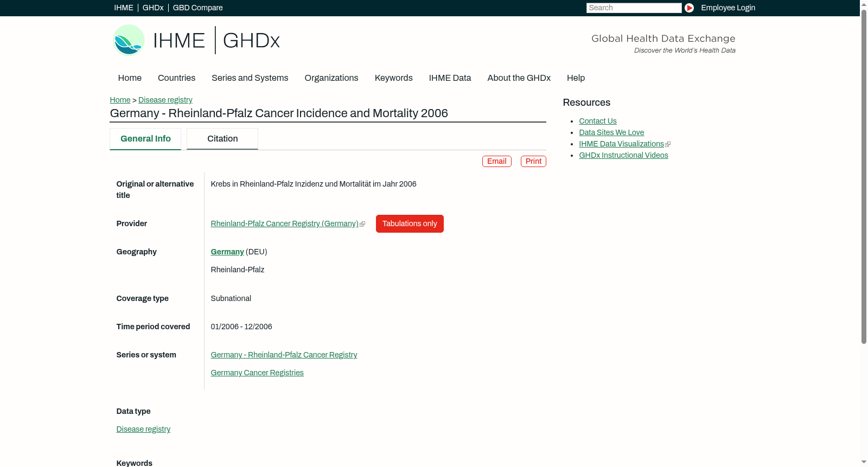Open Disease registry link under Data type
Viewport: 868px width, 467px height.
[x=143, y=429]
